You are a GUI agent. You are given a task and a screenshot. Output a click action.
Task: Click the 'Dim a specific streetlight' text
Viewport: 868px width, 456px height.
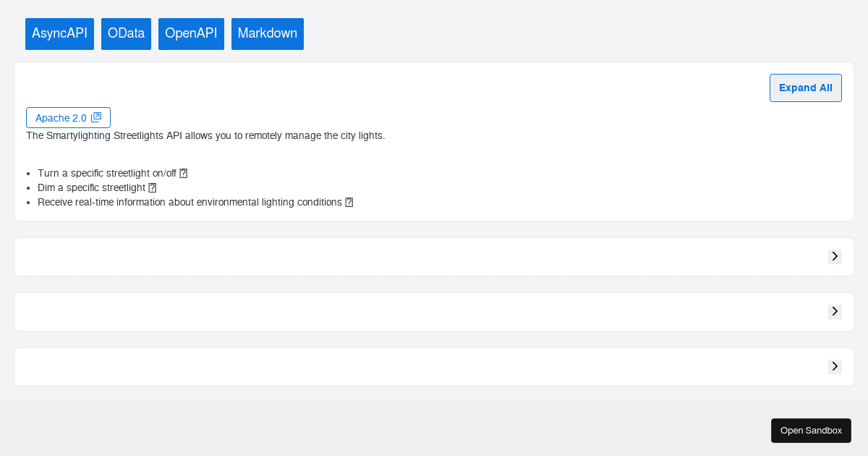(92, 187)
